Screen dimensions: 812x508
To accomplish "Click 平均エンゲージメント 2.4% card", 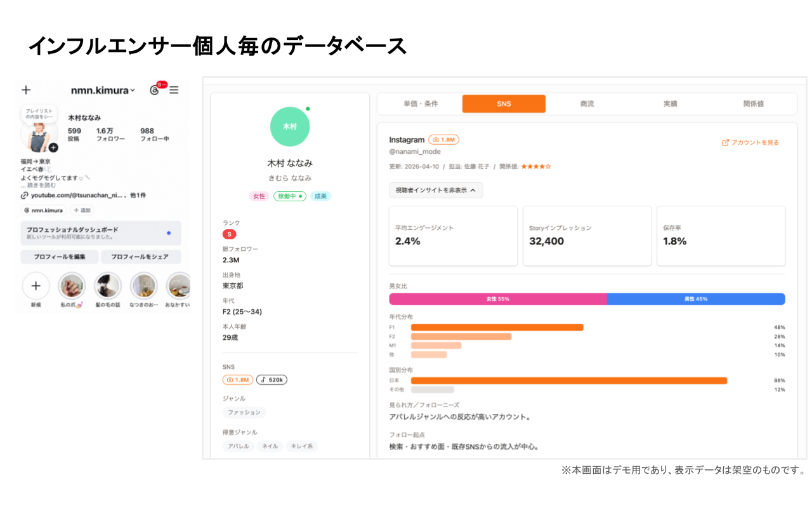I will click(453, 236).
